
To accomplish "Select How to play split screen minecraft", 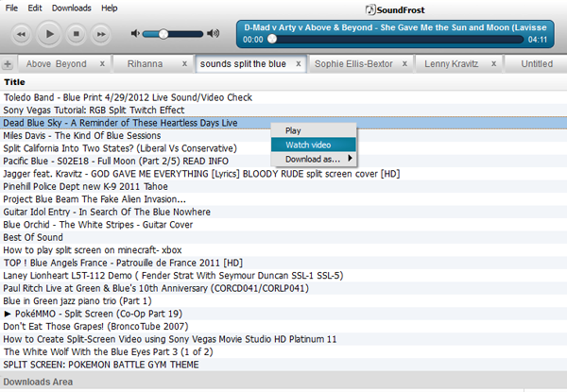I will pos(283,250).
